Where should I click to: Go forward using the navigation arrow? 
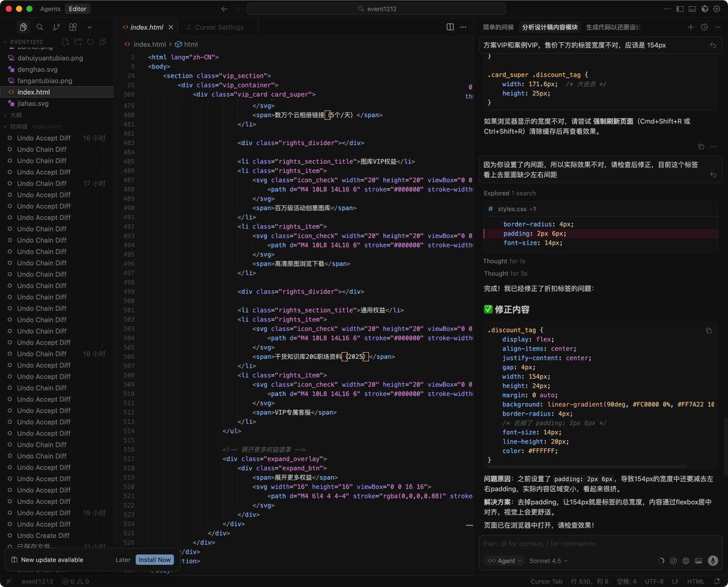coord(238,9)
